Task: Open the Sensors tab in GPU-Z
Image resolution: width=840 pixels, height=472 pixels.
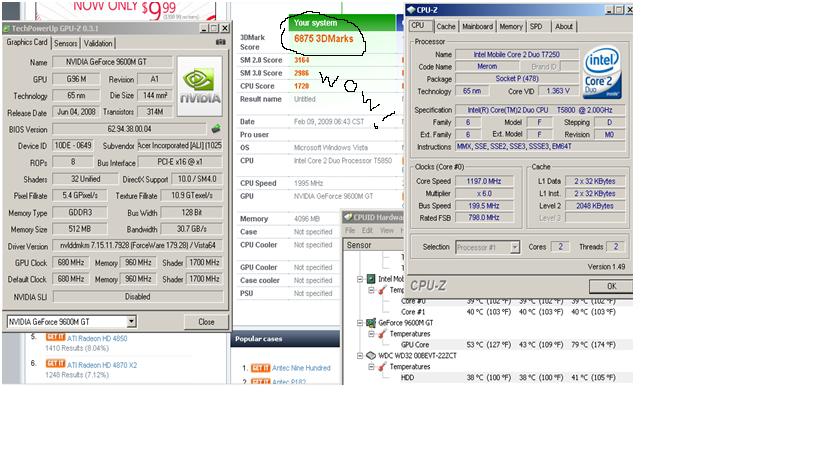Action: click(65, 43)
